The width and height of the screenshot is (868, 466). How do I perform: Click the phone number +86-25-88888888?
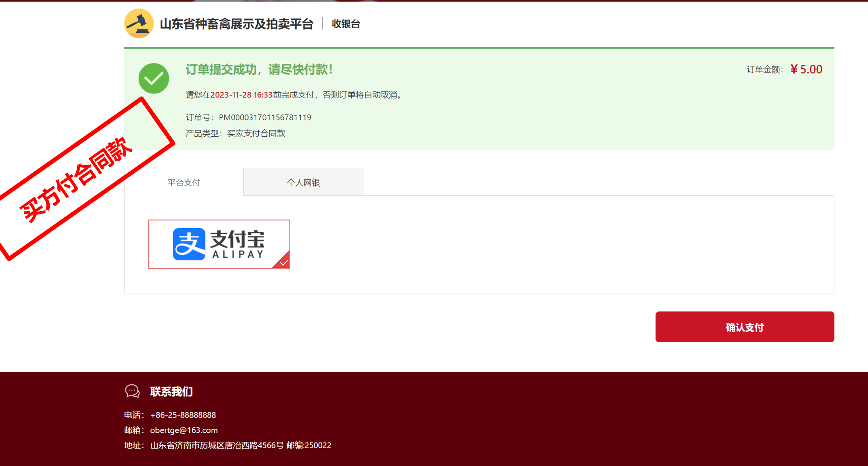(x=183, y=415)
